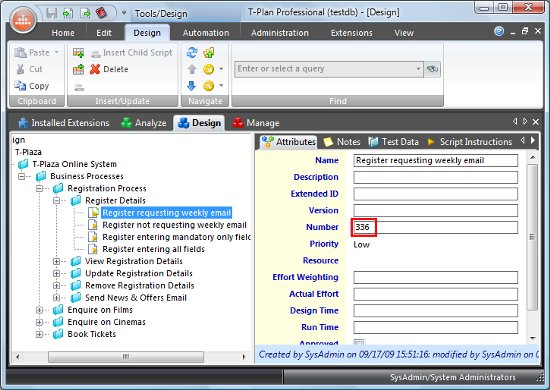Screen dimensions: 550x390
Task: Open the Manage panel tab
Action: point(256,123)
